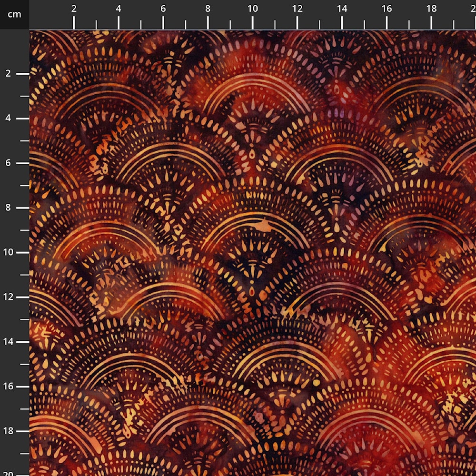
Task: Click the batik fan-pattern fabric image
Action: pyautogui.click(x=252, y=252)
